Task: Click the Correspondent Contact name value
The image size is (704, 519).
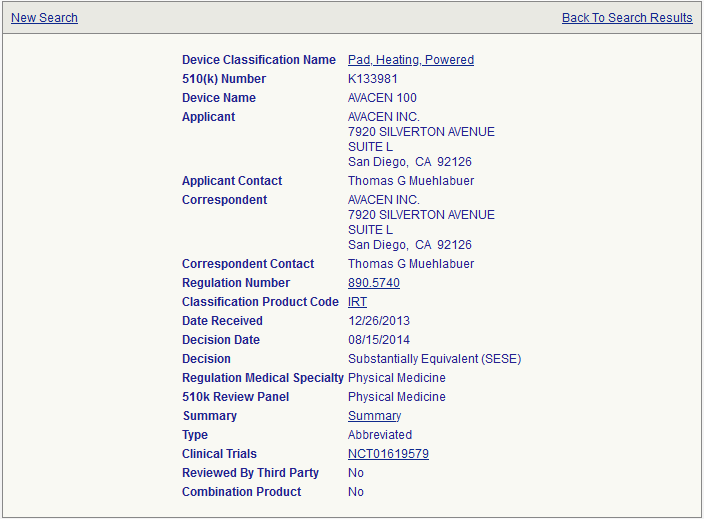Action: pos(410,264)
